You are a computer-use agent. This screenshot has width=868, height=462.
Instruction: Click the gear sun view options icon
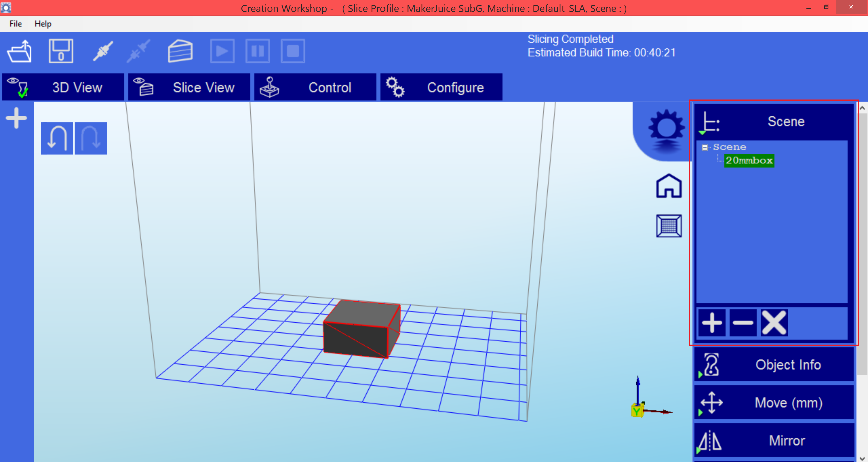(666, 130)
